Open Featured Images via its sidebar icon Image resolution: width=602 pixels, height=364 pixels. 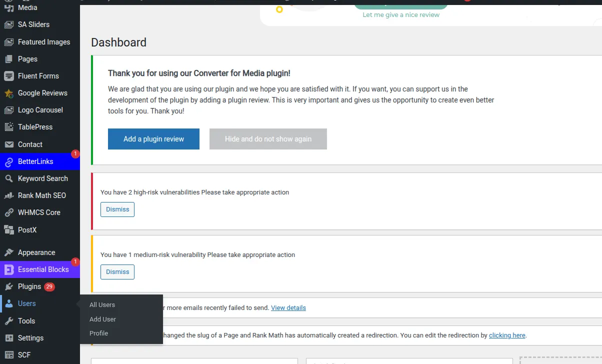click(x=8, y=42)
